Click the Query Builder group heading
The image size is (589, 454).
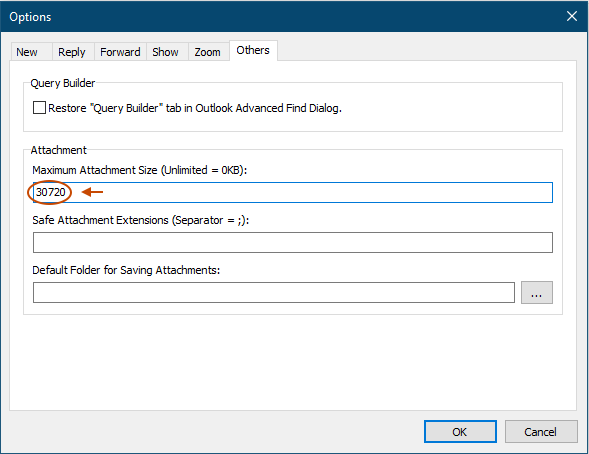pos(62,83)
